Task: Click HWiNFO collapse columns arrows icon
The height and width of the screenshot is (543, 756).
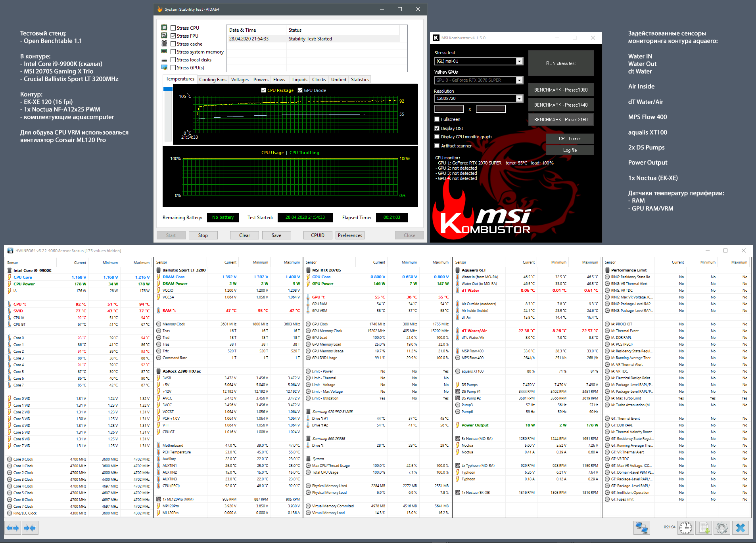Action: pyautogui.click(x=30, y=528)
